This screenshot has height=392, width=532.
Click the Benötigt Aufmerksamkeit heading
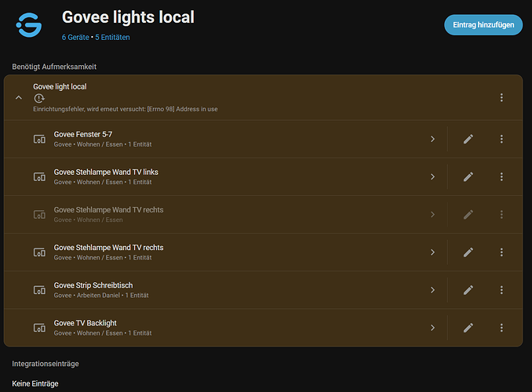[x=54, y=67]
